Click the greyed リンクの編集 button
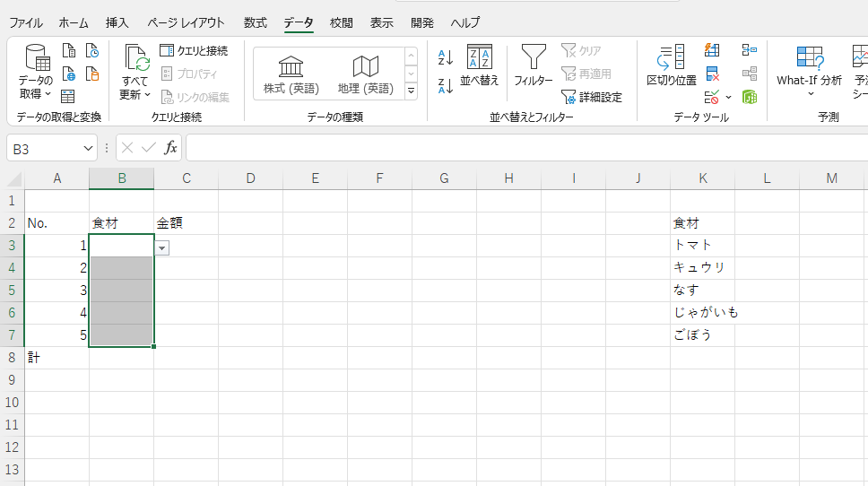The image size is (868, 486). click(x=195, y=97)
